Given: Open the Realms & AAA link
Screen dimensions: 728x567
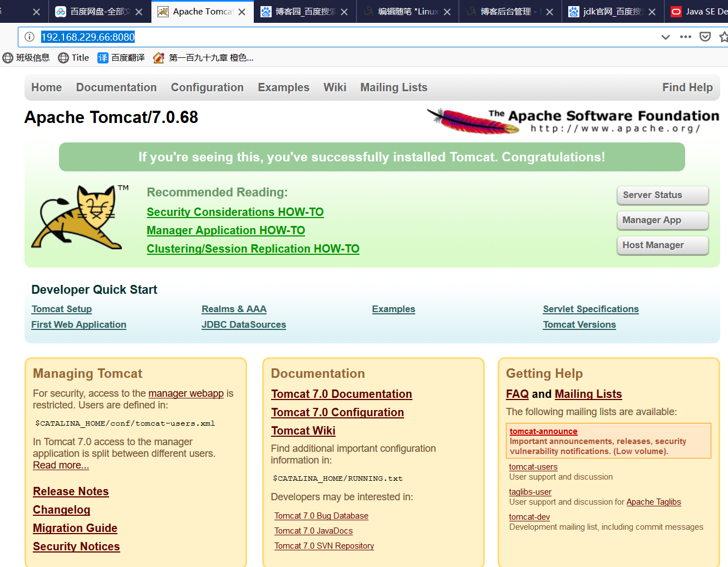Looking at the screenshot, I should pyautogui.click(x=234, y=309).
